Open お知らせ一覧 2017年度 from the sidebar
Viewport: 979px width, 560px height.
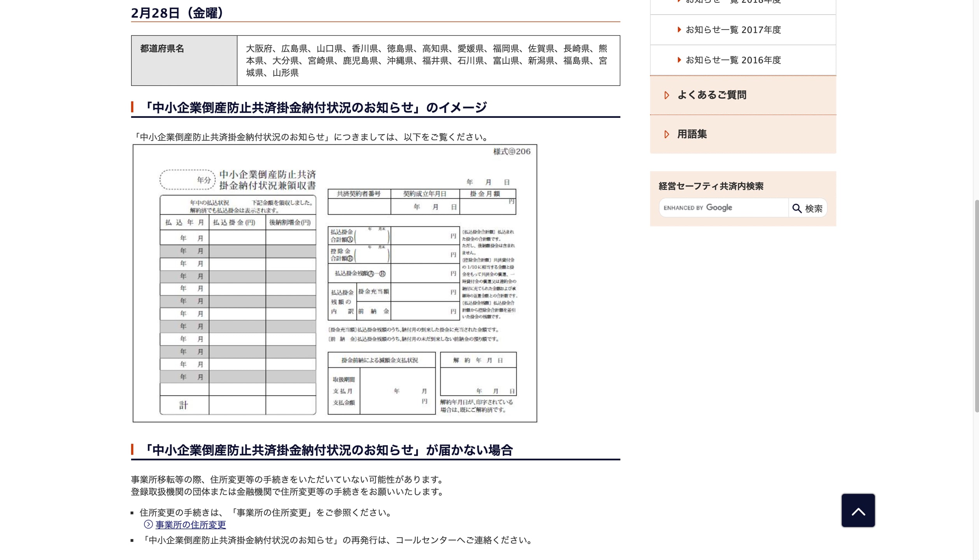click(733, 30)
